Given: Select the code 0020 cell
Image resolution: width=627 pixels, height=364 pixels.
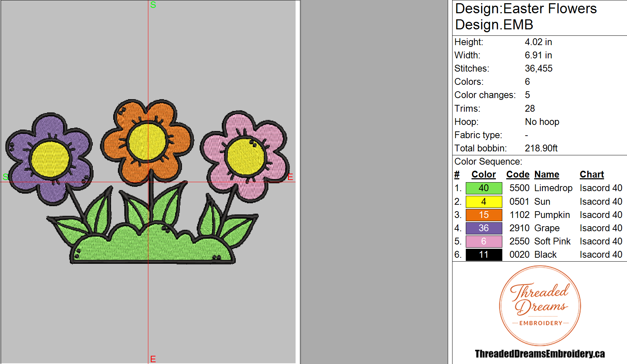Looking at the screenshot, I should click(520, 255).
